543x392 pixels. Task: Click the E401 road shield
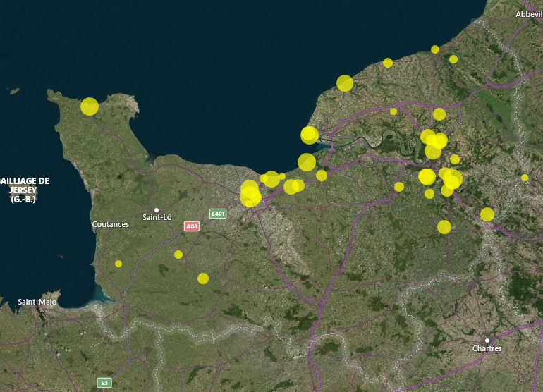[218, 214]
